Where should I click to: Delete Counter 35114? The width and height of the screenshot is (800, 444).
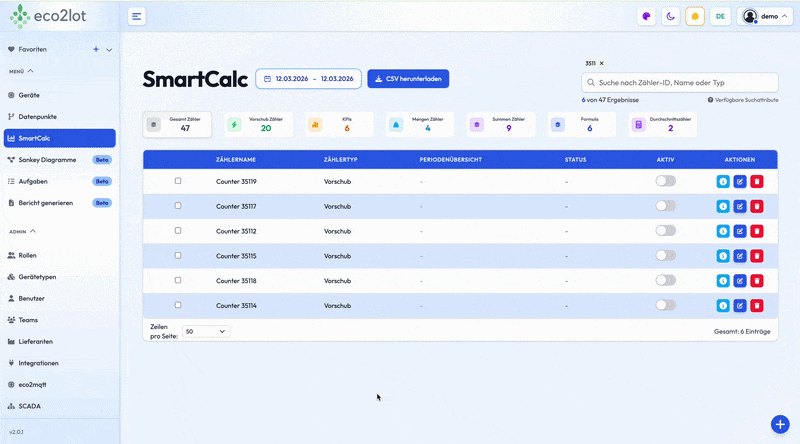point(757,306)
